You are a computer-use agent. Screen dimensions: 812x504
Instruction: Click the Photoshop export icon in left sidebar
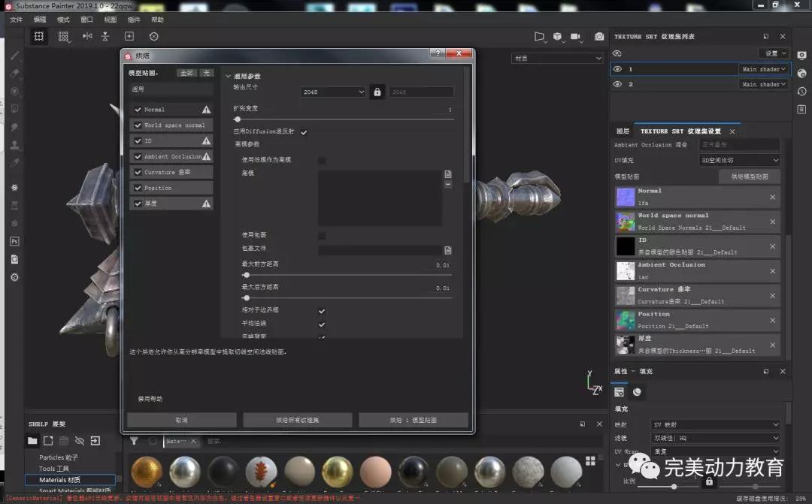click(x=14, y=241)
